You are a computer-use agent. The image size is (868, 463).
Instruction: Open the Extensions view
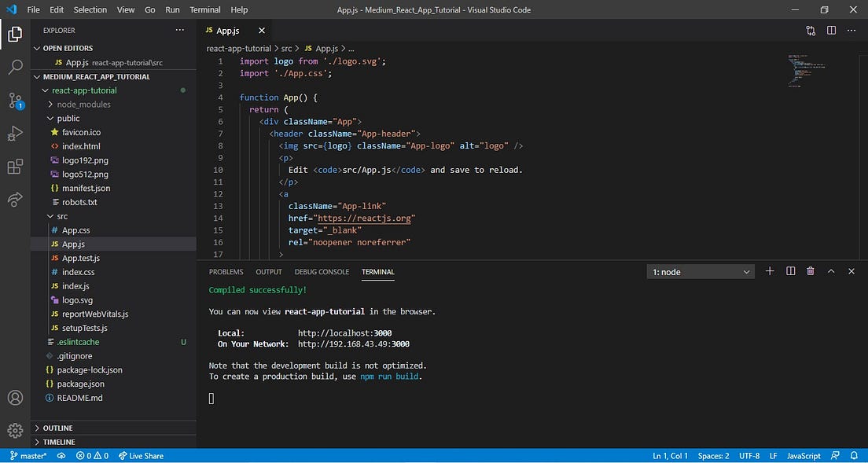16,167
